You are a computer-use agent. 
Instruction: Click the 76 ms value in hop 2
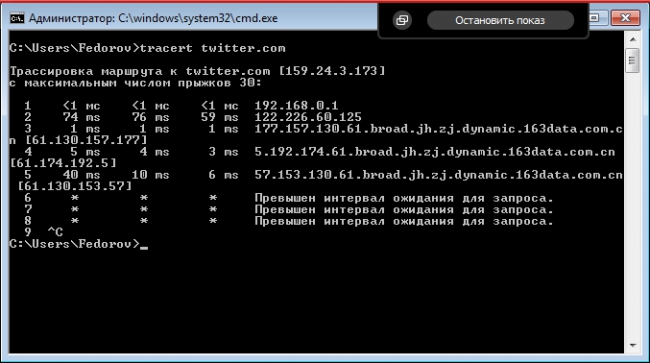pyautogui.click(x=150, y=117)
